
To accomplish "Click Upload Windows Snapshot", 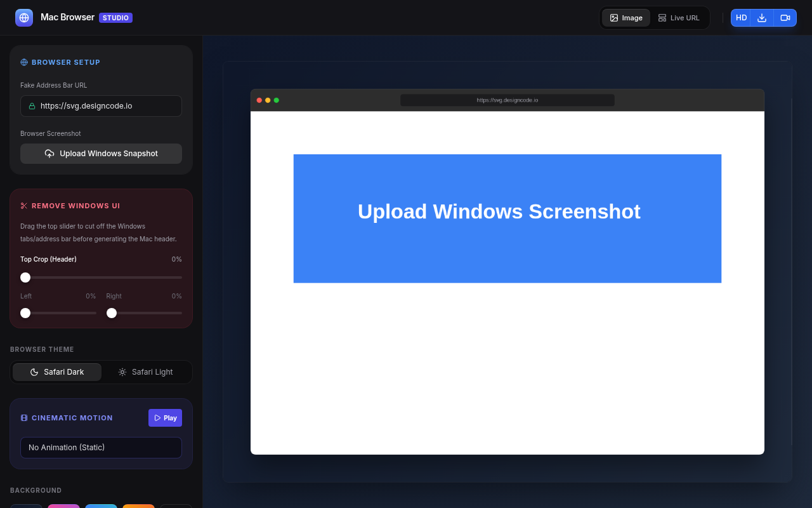I will 101,154.
